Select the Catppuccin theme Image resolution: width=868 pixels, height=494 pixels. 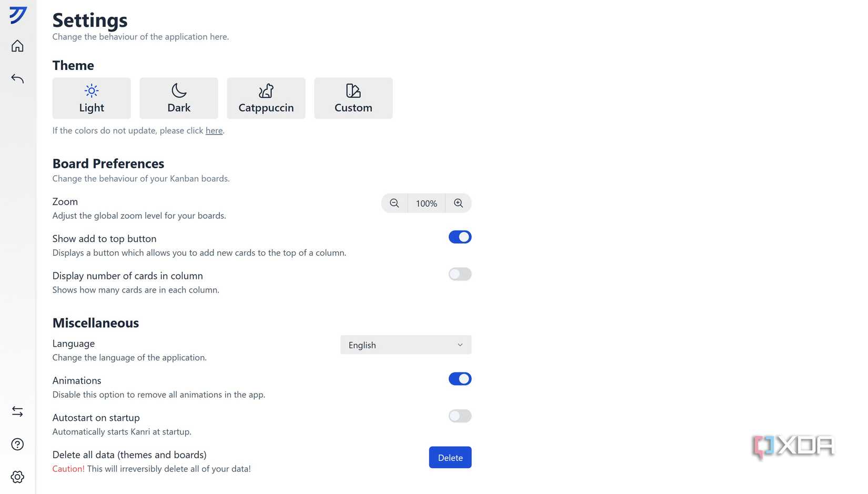click(x=266, y=98)
